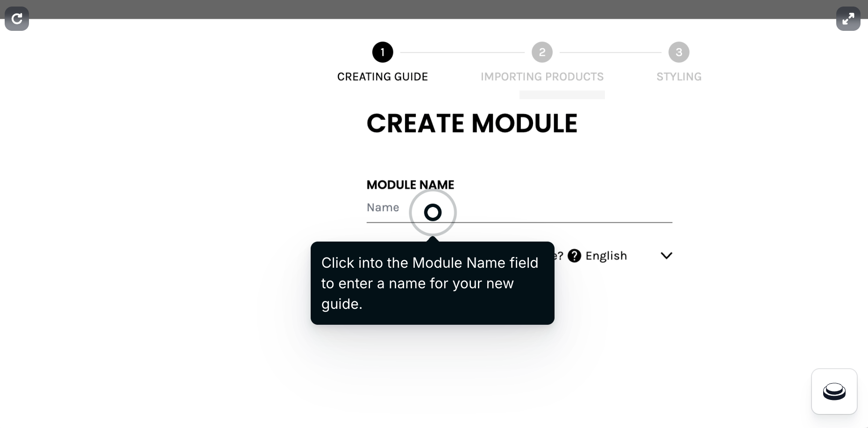Click into the Module Name input field
Image resolution: width=868 pixels, height=428 pixels.
(519, 208)
